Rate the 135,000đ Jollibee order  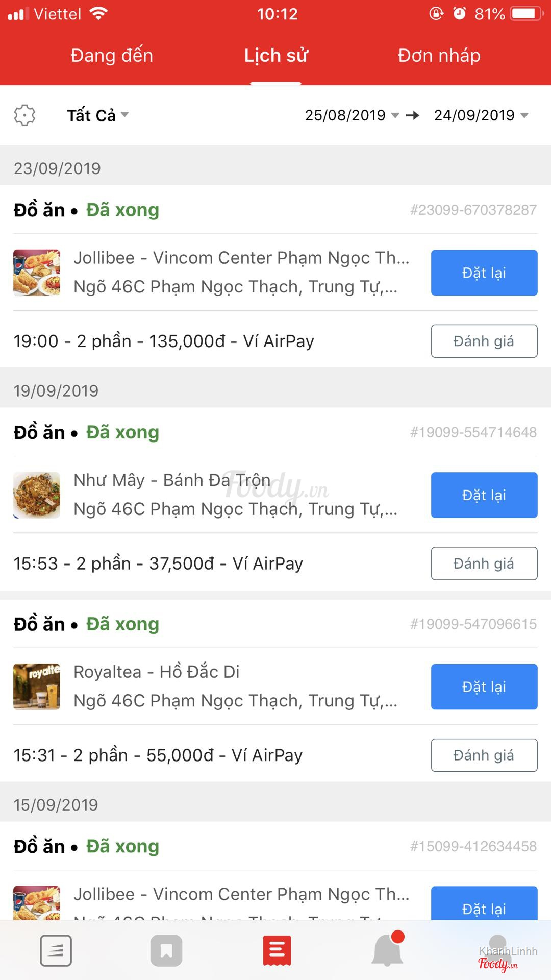pos(484,341)
